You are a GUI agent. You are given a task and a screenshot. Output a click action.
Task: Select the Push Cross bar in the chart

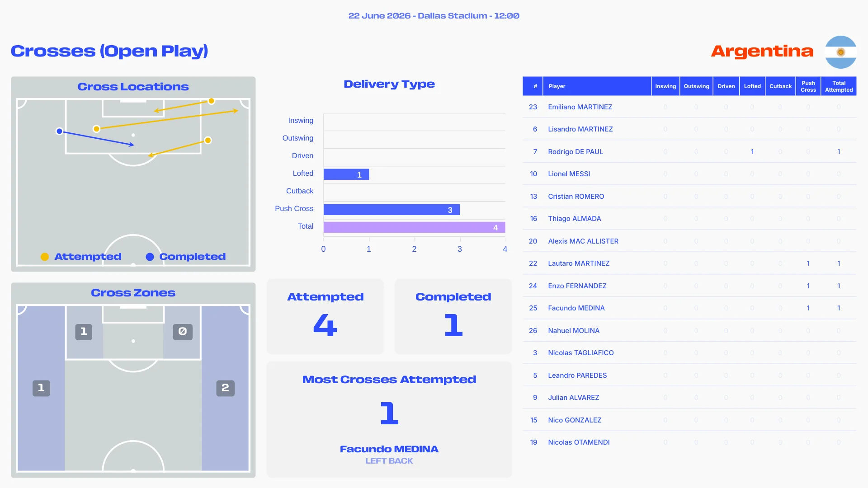[392, 210]
